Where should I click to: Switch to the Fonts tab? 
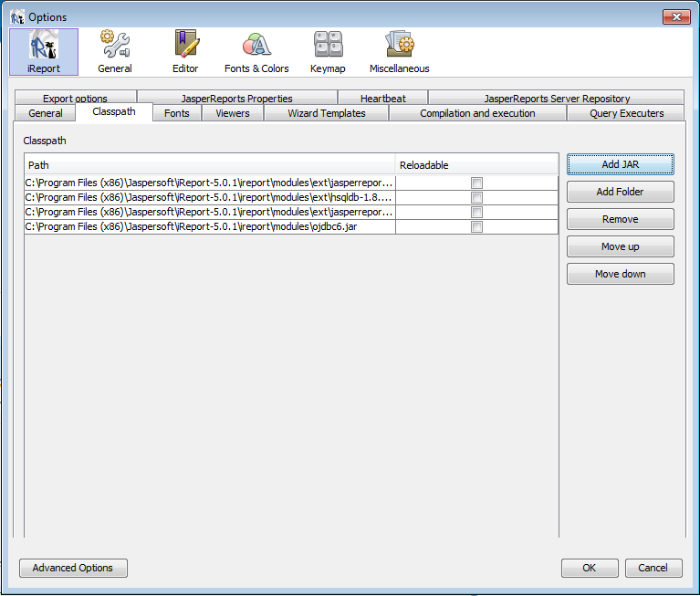tap(177, 113)
